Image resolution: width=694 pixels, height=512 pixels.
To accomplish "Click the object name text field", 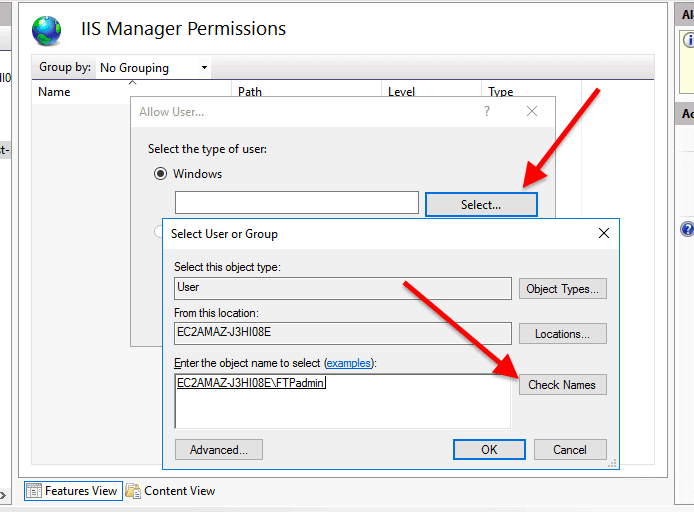I will 343,402.
